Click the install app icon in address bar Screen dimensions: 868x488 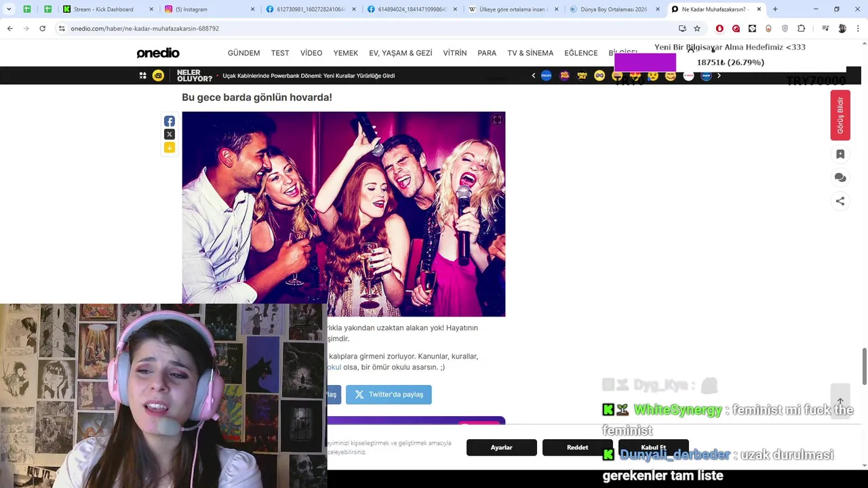[682, 28]
